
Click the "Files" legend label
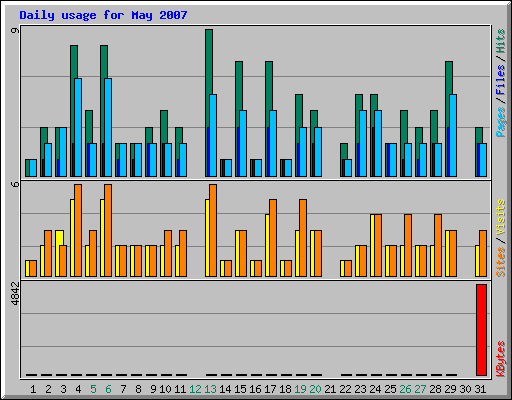(500, 80)
